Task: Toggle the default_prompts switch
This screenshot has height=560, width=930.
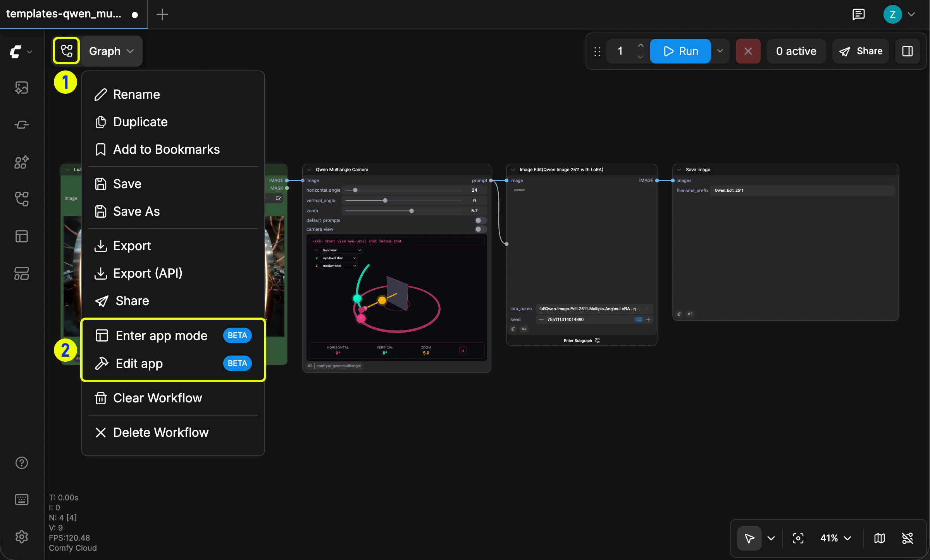Action: point(480,220)
